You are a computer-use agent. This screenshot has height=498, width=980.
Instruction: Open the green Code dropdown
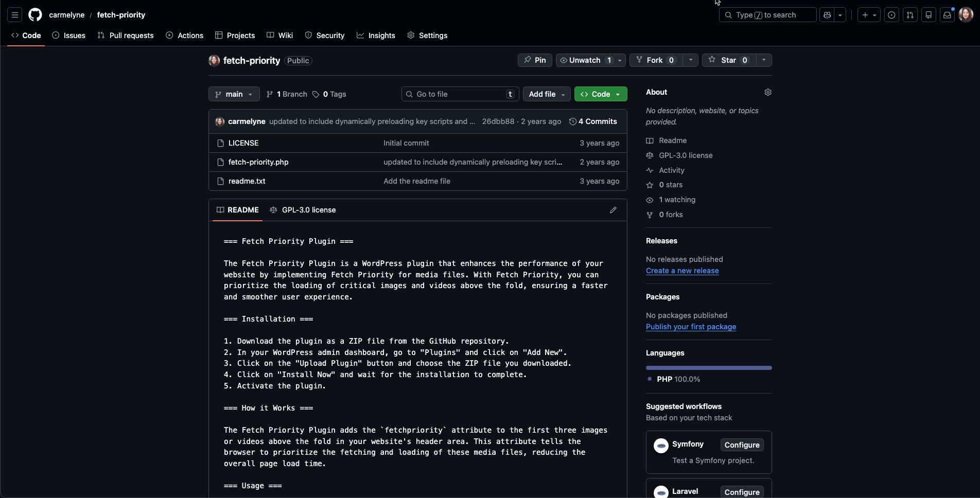600,94
